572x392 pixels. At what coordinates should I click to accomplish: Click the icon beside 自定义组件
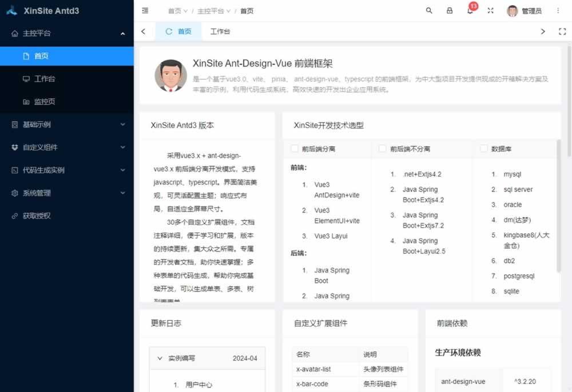click(15, 147)
